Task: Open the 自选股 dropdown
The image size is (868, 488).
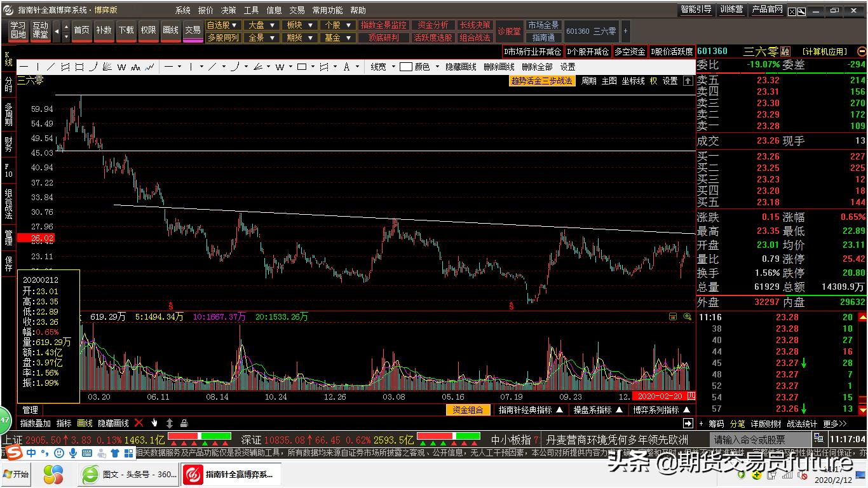Action: [223, 25]
